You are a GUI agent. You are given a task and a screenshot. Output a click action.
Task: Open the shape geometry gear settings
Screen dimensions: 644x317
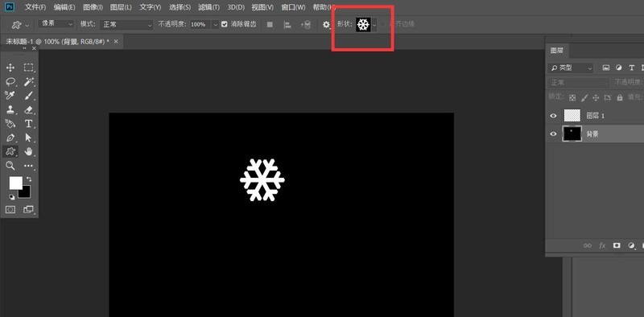(x=326, y=25)
